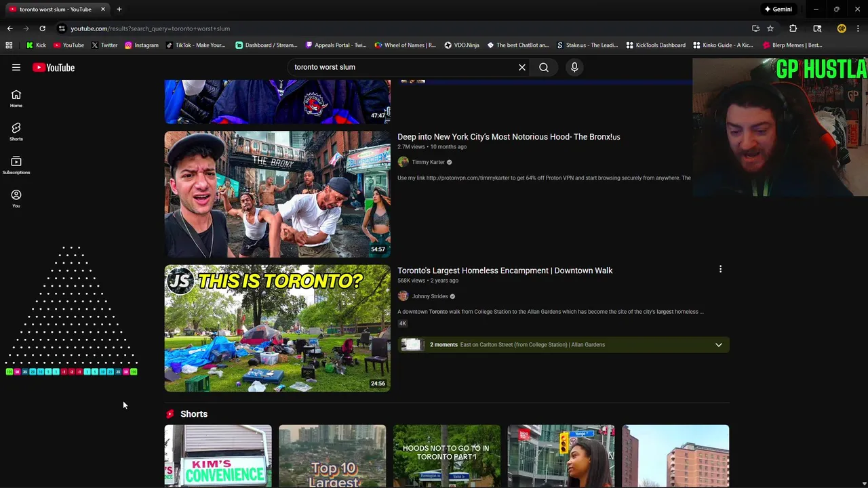Click the magnifier search button
The width and height of the screenshot is (868, 488).
544,67
